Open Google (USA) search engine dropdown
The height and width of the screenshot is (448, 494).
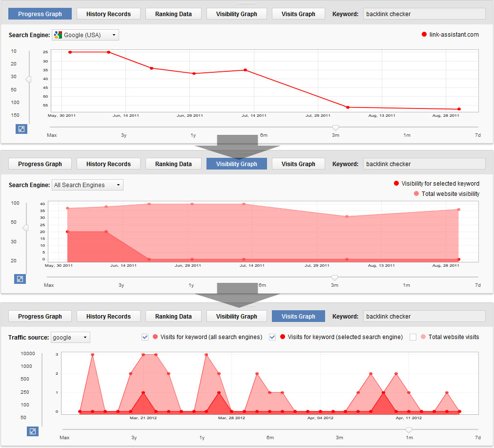pyautogui.click(x=85, y=35)
